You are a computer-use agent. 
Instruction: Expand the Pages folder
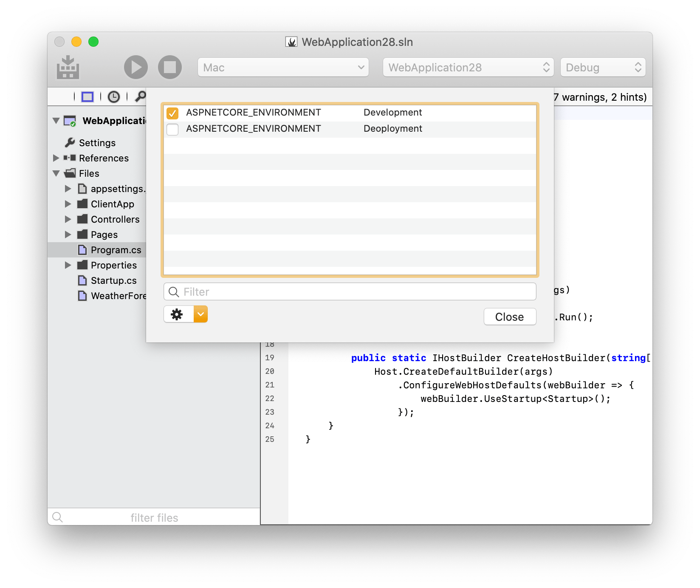coord(68,235)
